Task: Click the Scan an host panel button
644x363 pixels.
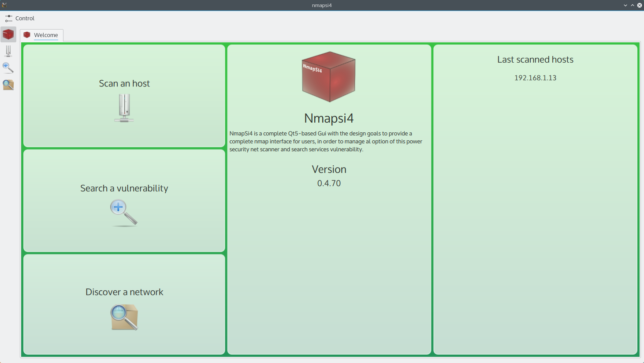Action: [x=124, y=96]
